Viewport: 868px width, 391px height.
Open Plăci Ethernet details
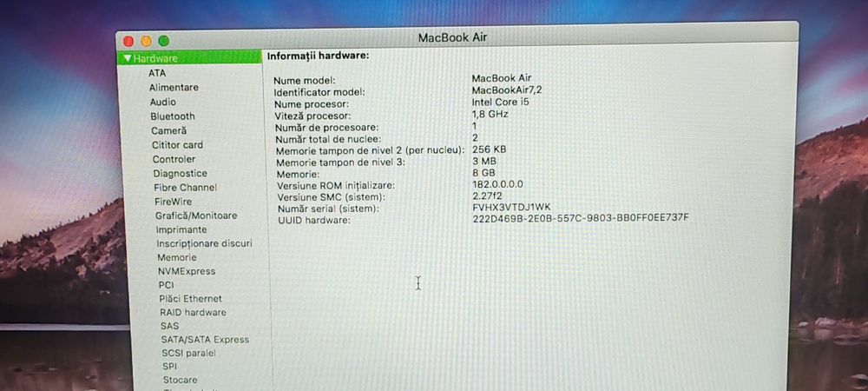pyautogui.click(x=190, y=299)
